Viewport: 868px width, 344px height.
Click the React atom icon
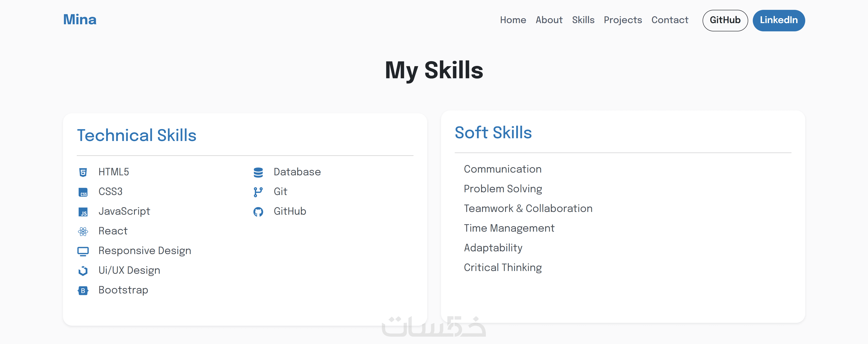83,232
